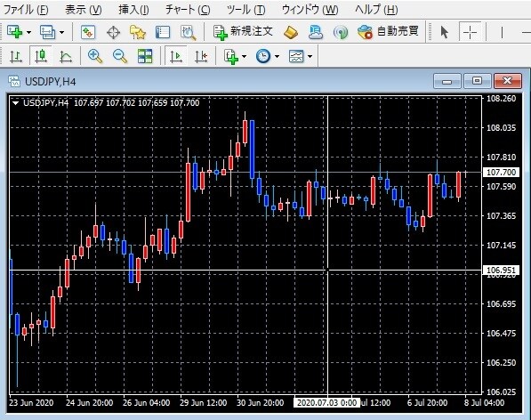Select the vertical line drawing tool

coord(502,33)
